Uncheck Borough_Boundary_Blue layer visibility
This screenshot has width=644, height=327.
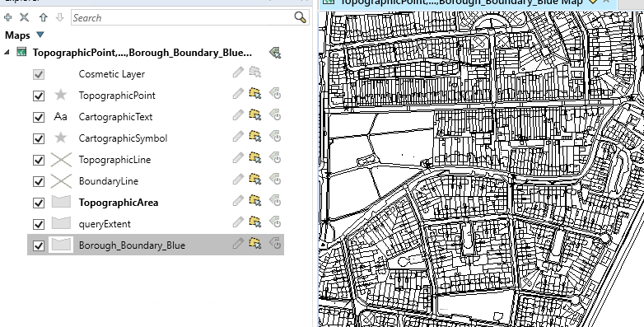click(x=39, y=245)
